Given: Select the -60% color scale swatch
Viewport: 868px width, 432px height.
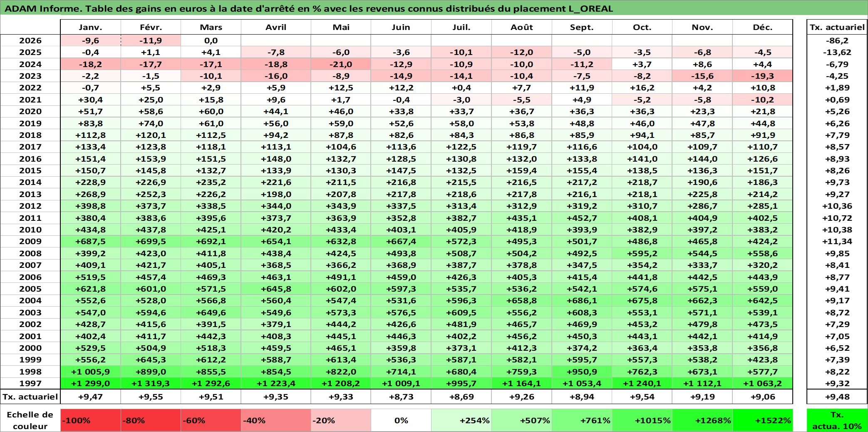Looking at the screenshot, I should [211, 420].
